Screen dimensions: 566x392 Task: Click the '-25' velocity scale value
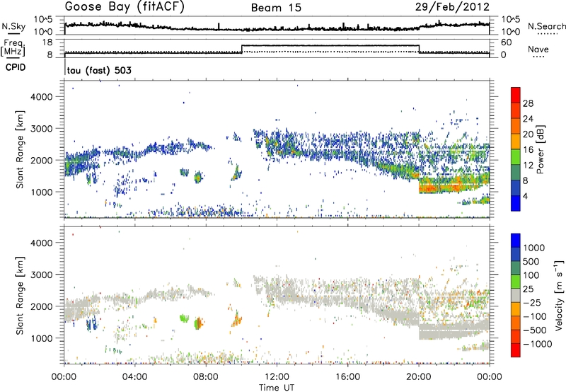(532, 303)
